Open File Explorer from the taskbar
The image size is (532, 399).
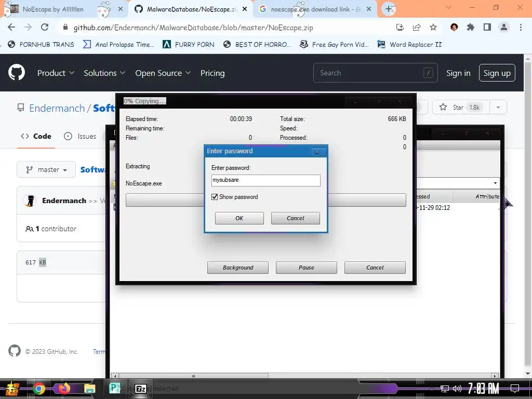pos(89,389)
